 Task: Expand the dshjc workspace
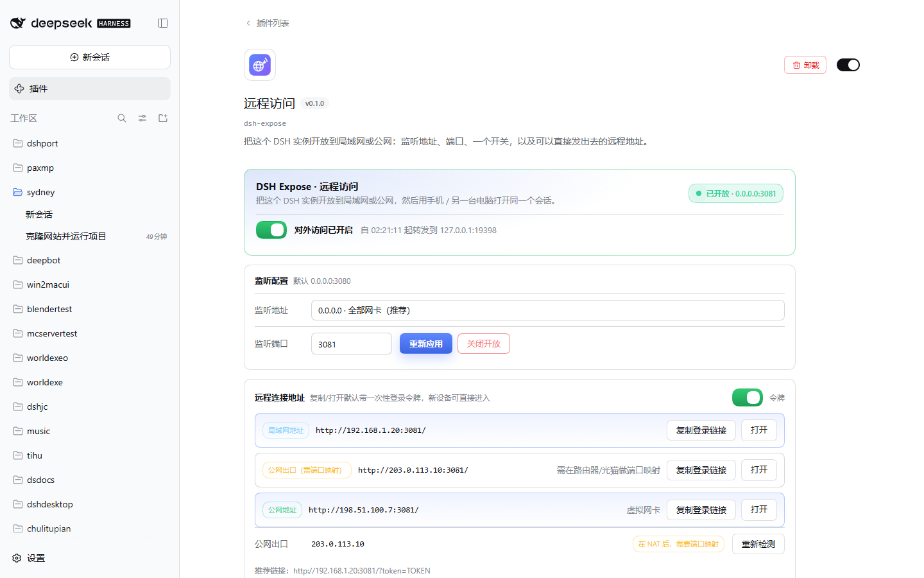point(90,407)
